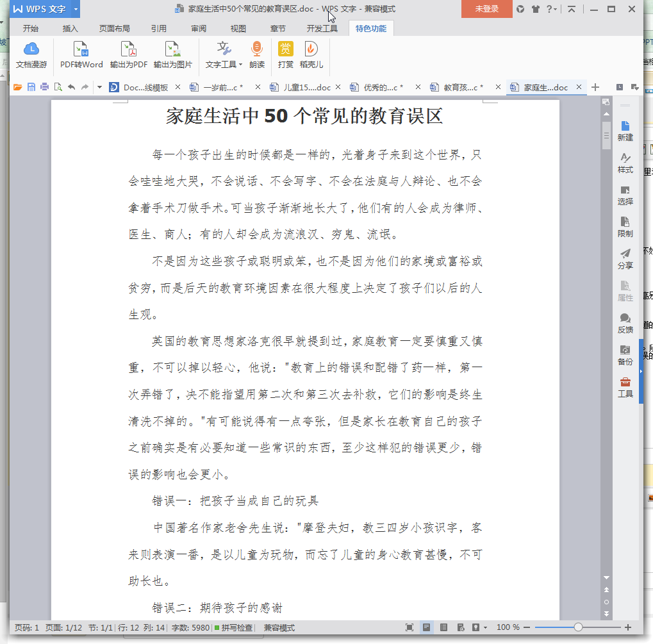The image size is (653, 644).
Task: Open the 文字工具 dropdown
Action: point(224,55)
